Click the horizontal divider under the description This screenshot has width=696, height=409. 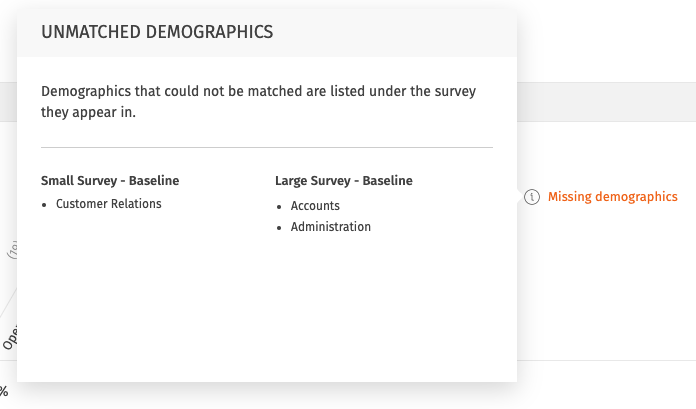(x=267, y=148)
